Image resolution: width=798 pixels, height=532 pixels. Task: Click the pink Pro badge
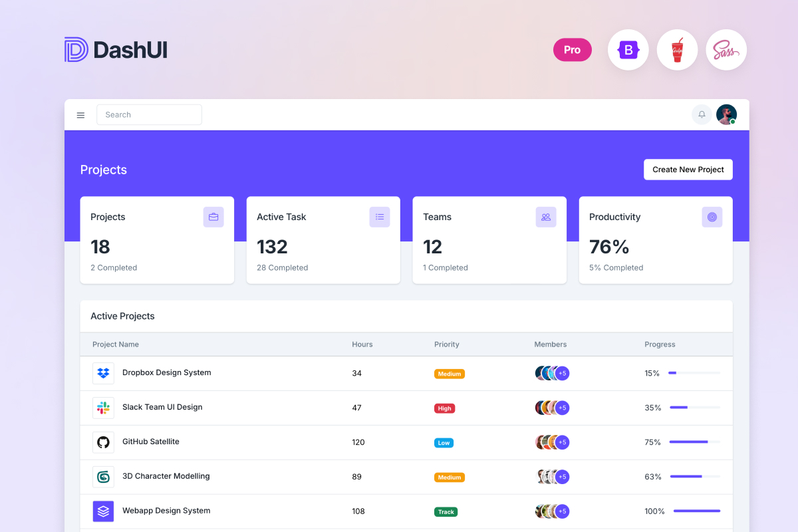pos(573,50)
